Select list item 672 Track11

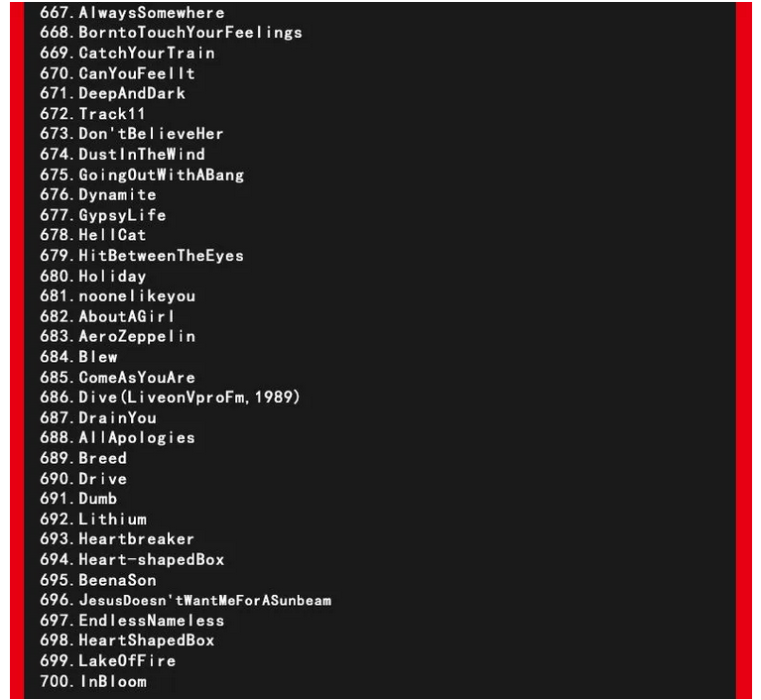[x=92, y=113]
